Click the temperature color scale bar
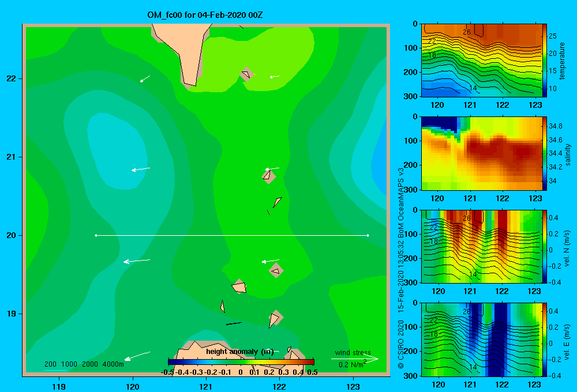Screen dimensions: 577x392 click(545, 61)
